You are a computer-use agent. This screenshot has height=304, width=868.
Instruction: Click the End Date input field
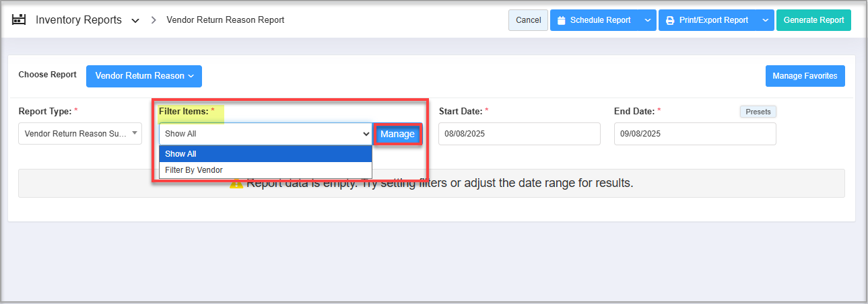click(x=694, y=134)
